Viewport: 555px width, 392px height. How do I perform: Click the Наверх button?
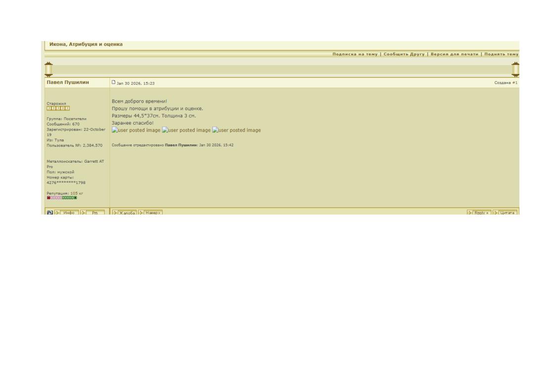coord(150,213)
